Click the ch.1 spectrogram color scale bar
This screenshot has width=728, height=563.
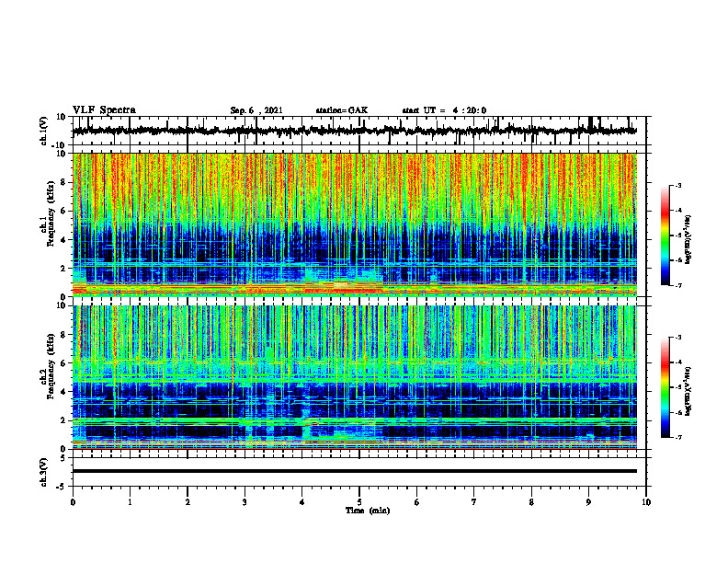coord(665,236)
